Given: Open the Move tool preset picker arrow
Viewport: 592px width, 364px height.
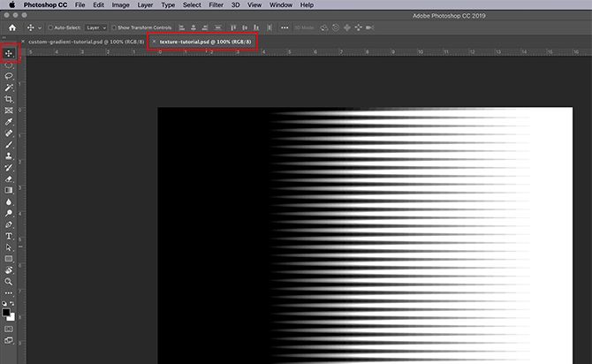Looking at the screenshot, I should (x=40, y=28).
